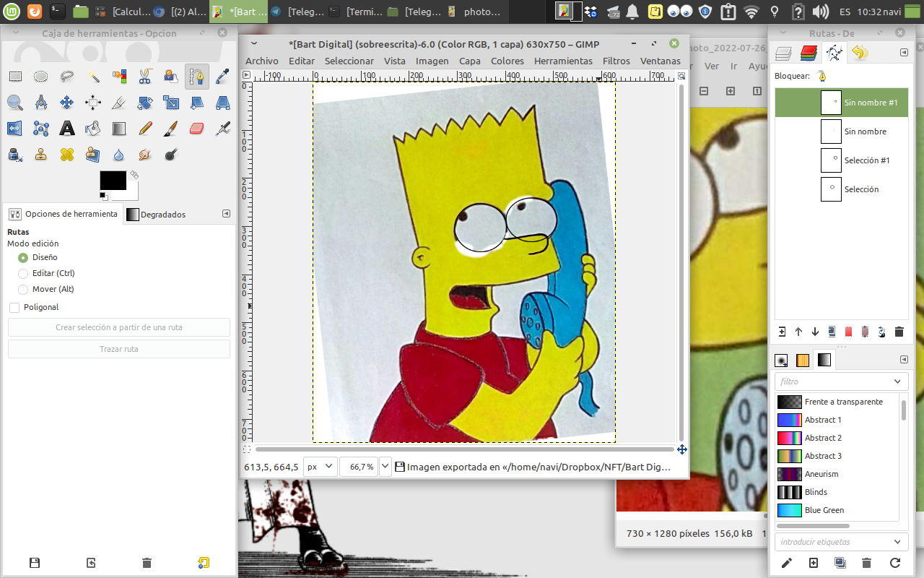Select the Scissors Select tool
The height and width of the screenshot is (578, 924).
tap(145, 76)
